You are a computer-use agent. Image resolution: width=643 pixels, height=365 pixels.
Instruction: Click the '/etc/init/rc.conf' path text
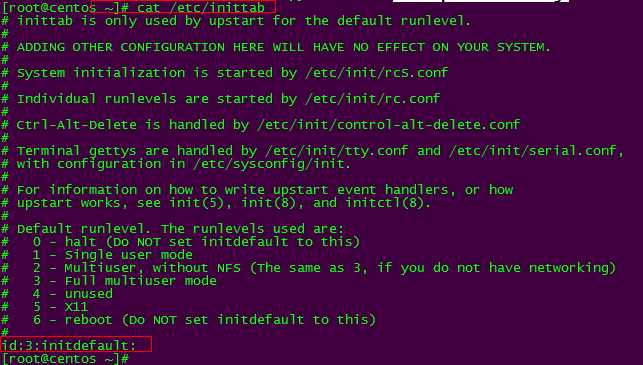(x=372, y=99)
